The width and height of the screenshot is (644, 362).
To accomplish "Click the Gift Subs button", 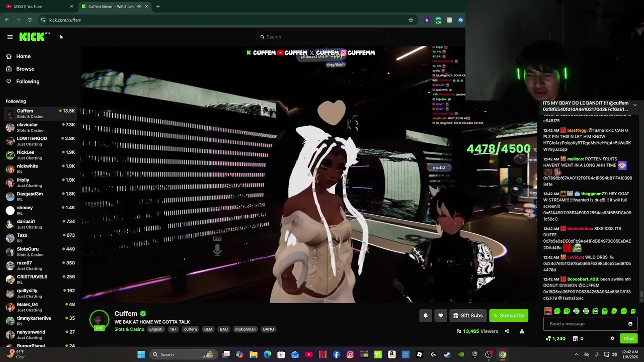I will tap(468, 315).
